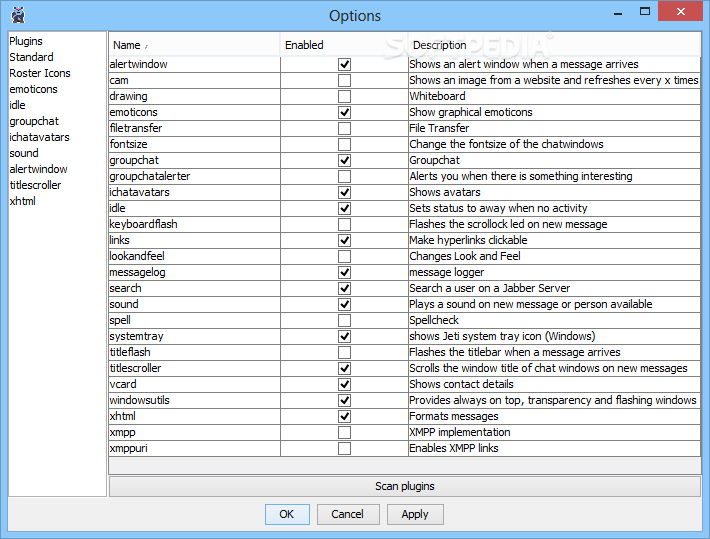Select the 'Shows contact details' description
This screenshot has width=710, height=539.
tap(554, 385)
